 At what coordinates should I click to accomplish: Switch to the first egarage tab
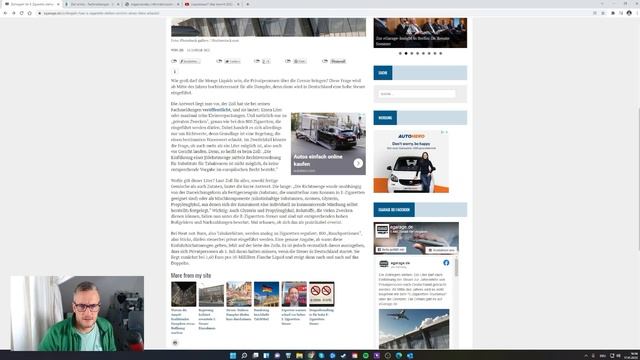(32, 4)
